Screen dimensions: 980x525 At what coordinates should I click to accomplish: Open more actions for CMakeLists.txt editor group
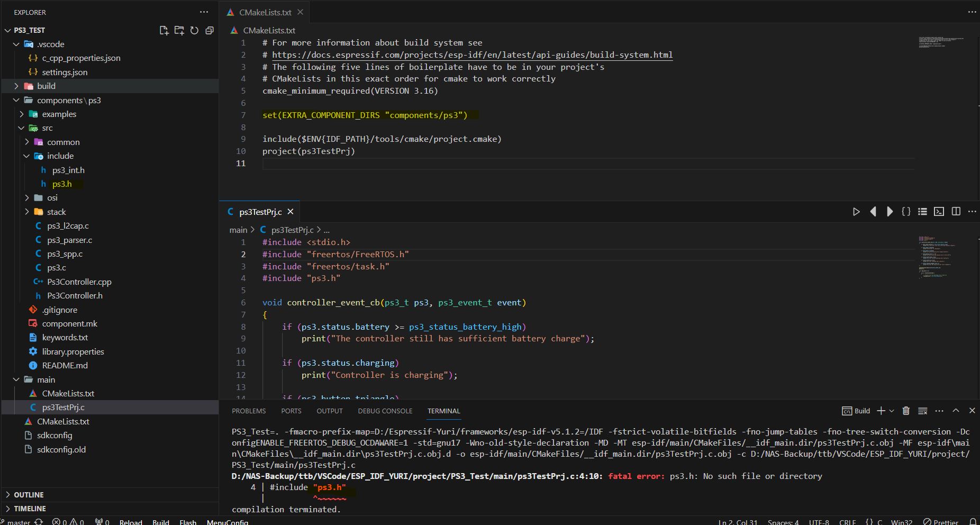(972, 12)
